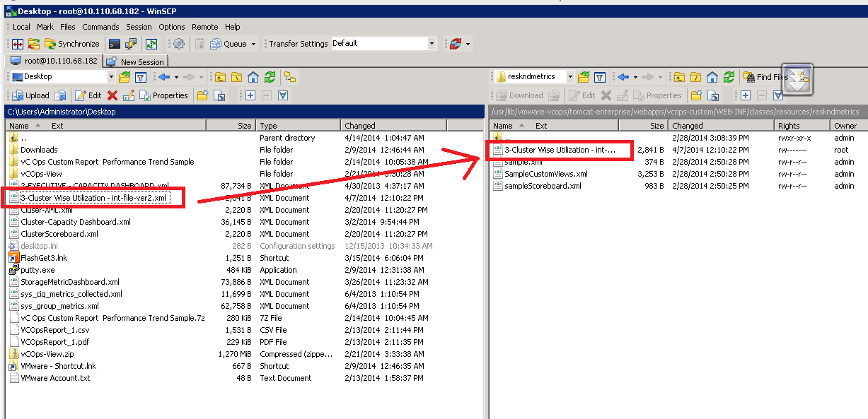Open the Commands menu
The image size is (868, 419).
(100, 27)
